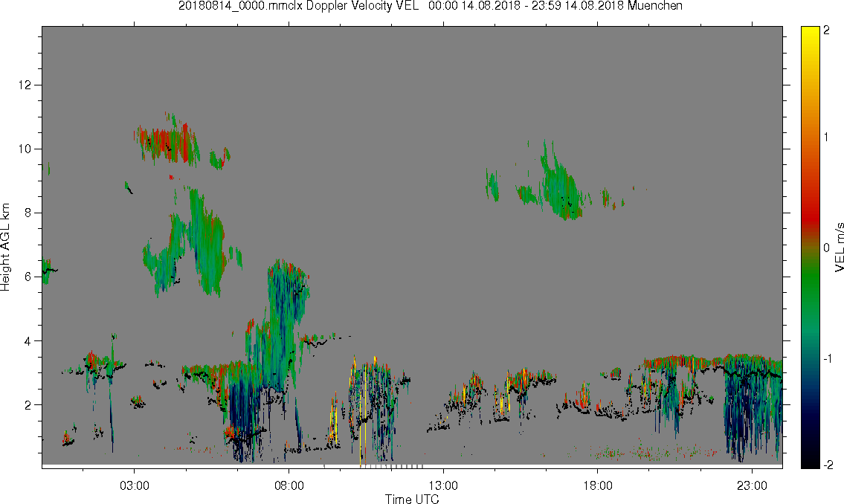
Task: Click the 18:00 time tick label
Action: [597, 485]
